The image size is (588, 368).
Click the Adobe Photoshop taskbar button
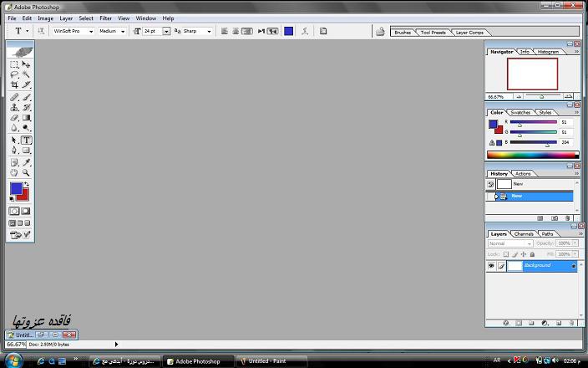pos(197,361)
